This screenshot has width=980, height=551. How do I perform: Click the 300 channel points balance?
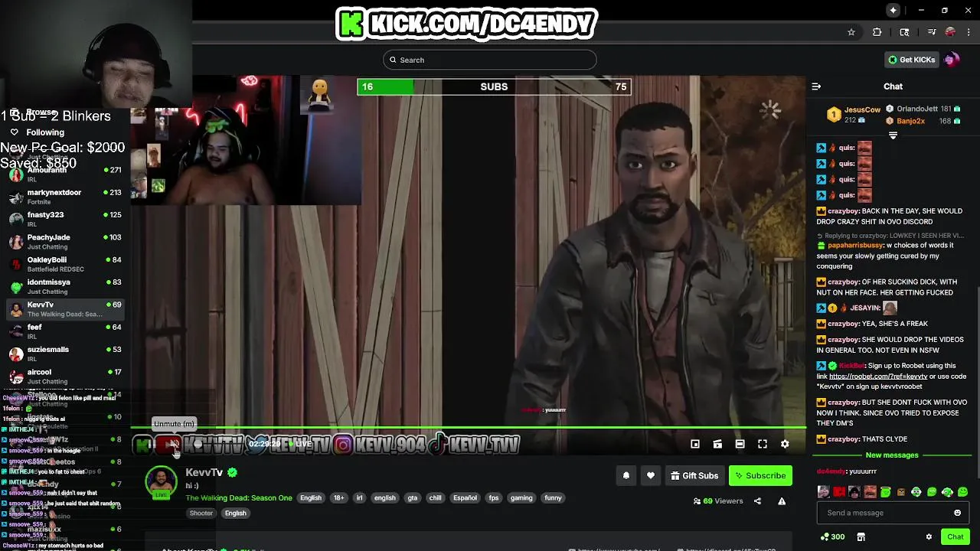832,537
